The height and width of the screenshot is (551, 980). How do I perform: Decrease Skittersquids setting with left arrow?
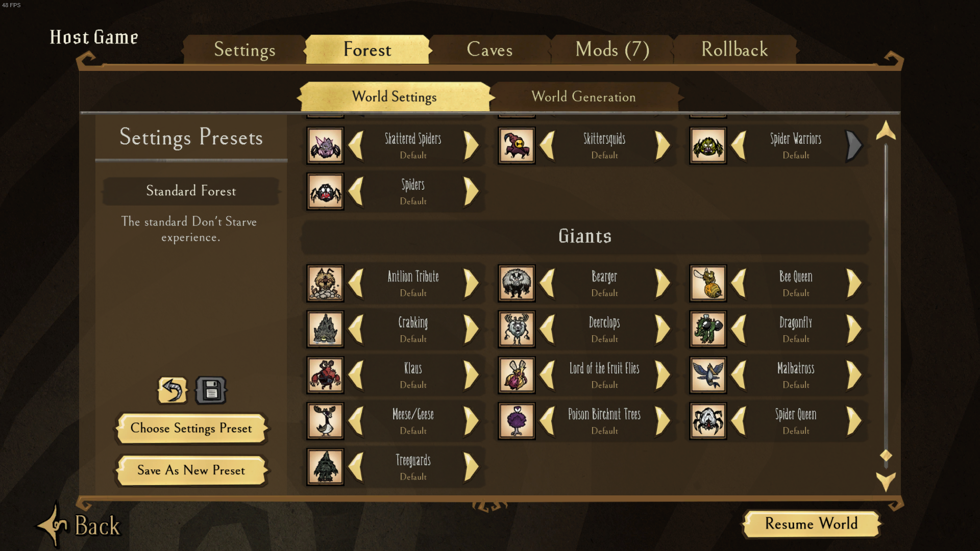click(547, 145)
